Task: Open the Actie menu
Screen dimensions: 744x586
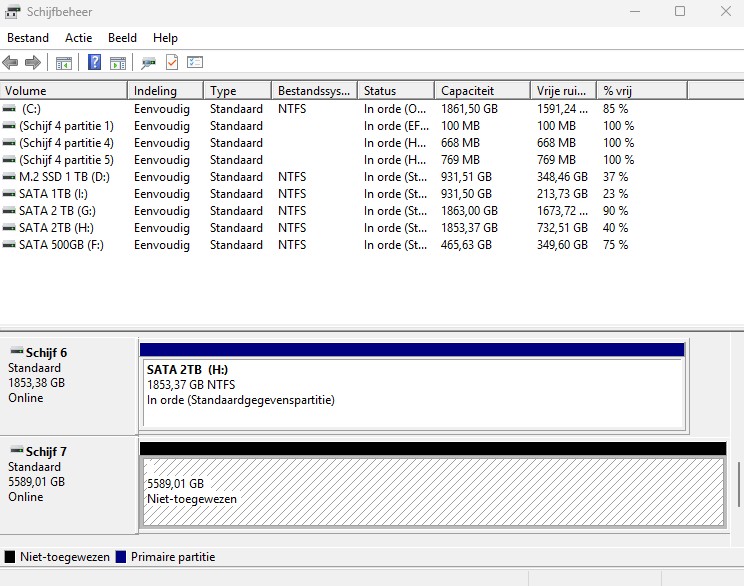Action: pyautogui.click(x=78, y=38)
